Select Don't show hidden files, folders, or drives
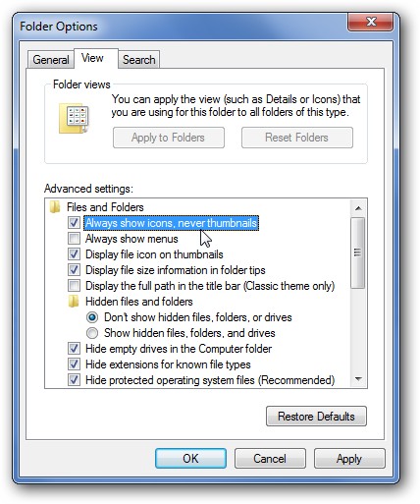420x504 pixels. [92, 317]
